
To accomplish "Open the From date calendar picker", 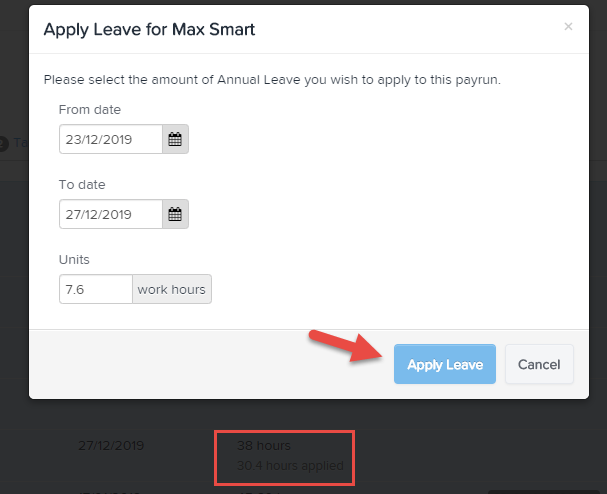I will pyautogui.click(x=175, y=140).
